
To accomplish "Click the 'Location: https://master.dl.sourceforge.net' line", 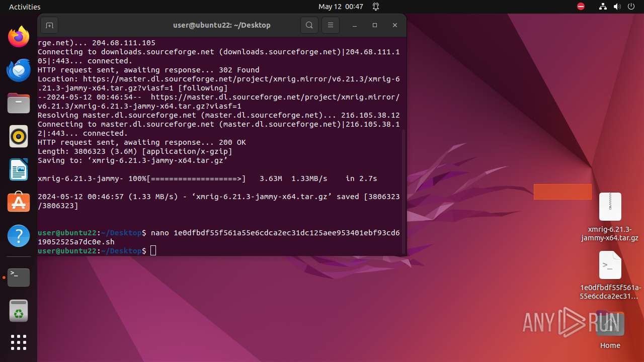I will tap(219, 83).
